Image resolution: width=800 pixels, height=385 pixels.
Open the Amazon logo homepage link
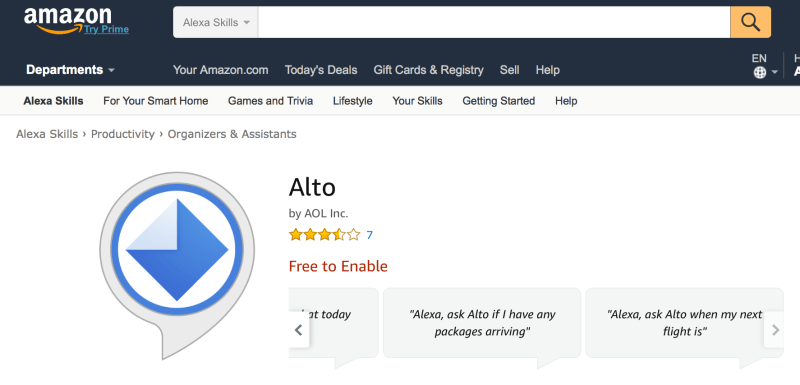point(67,20)
